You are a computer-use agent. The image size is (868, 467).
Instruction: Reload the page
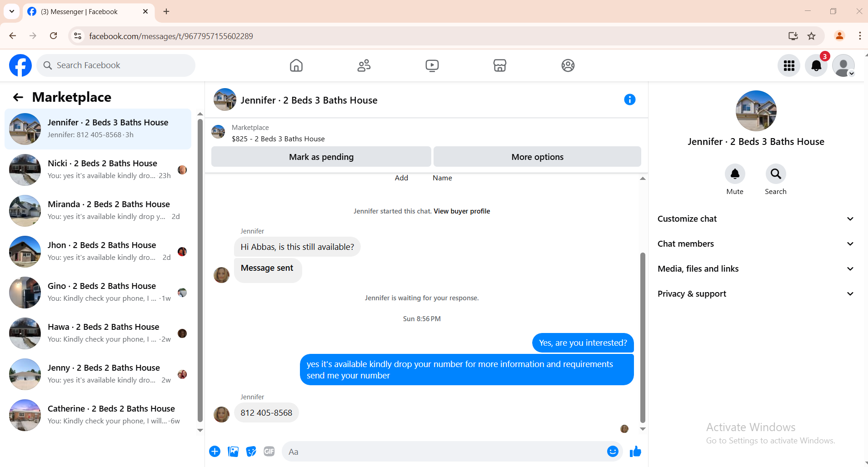tap(54, 36)
